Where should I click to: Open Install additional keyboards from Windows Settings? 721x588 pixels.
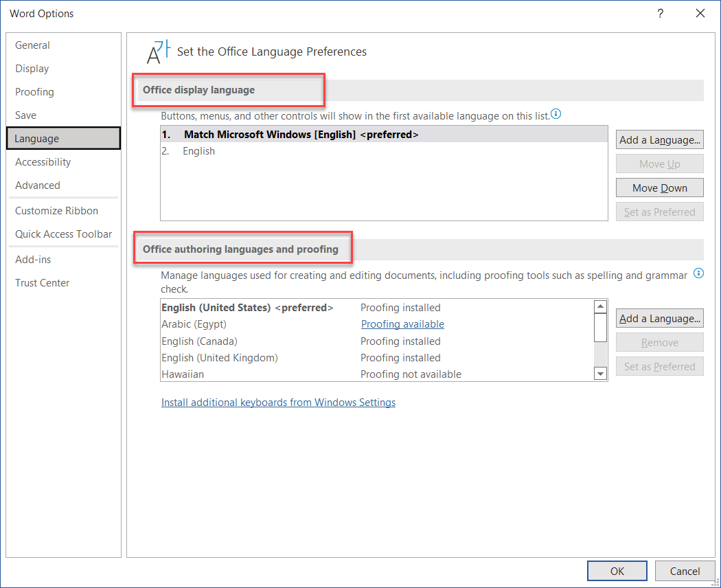278,402
